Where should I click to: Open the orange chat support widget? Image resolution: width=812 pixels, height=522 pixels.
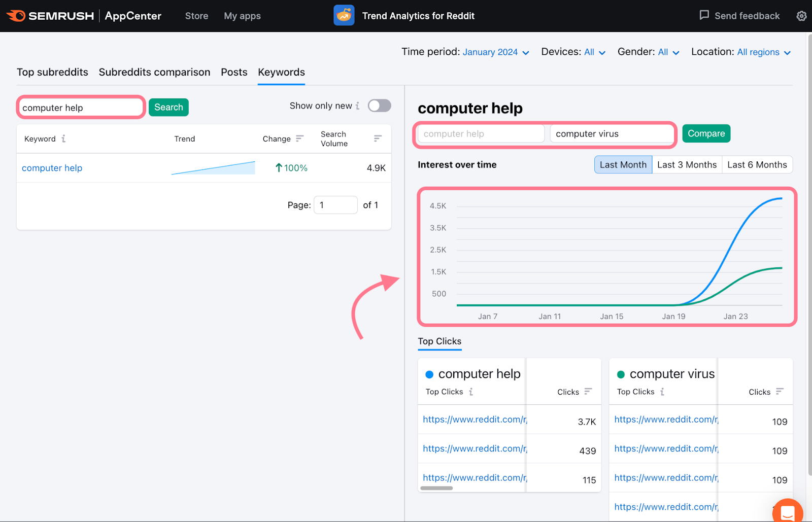(x=788, y=511)
